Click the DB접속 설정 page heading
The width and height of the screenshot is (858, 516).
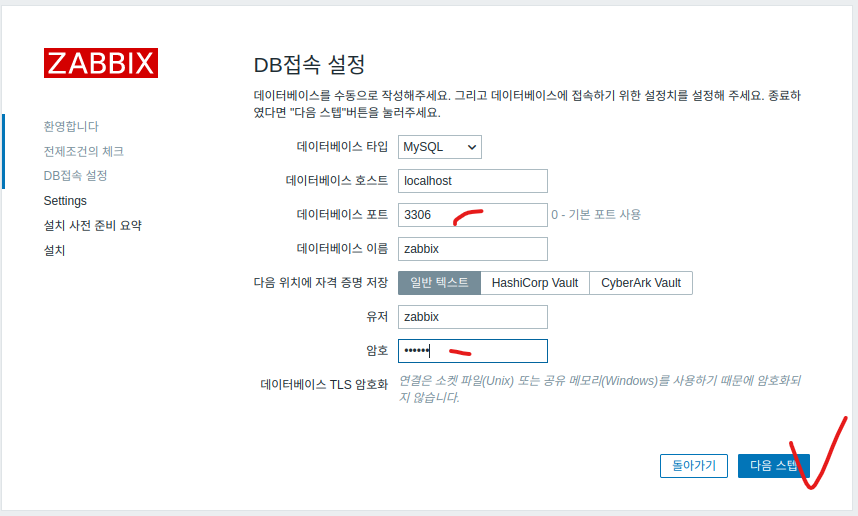pyautogui.click(x=309, y=65)
